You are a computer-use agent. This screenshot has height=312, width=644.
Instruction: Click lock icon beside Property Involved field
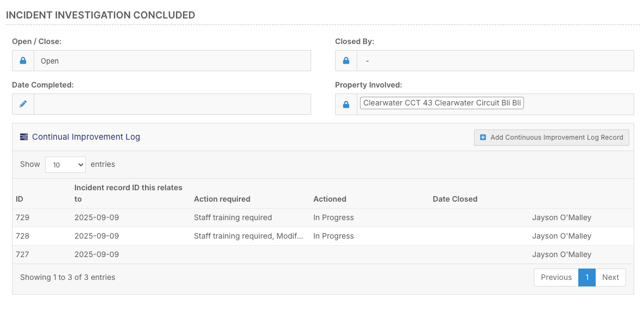[346, 104]
